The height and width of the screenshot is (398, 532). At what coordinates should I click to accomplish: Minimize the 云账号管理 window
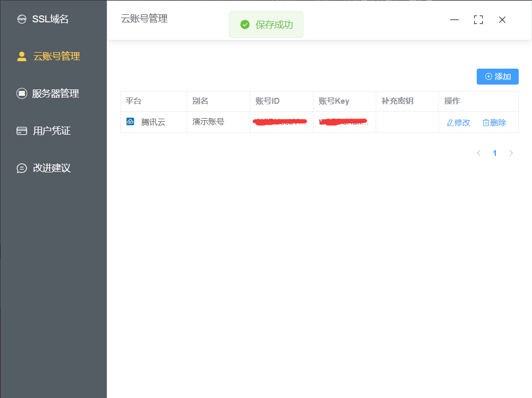coord(454,20)
